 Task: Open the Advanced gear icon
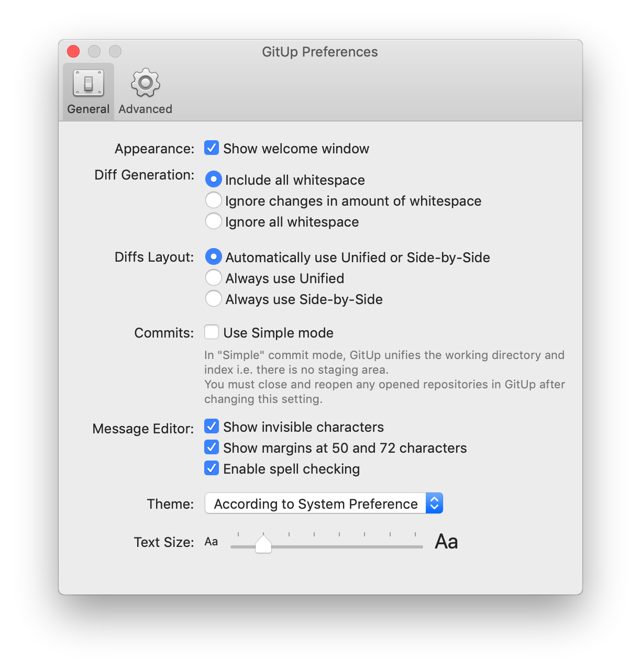tap(145, 83)
